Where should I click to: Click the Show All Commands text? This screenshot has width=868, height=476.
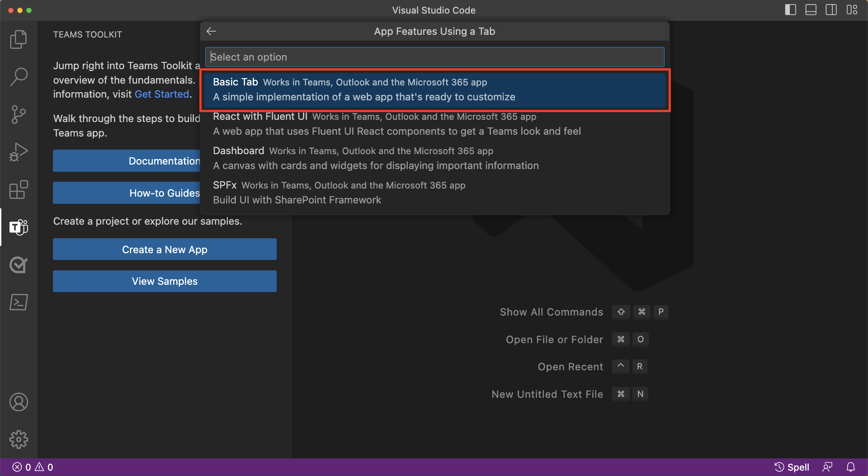pyautogui.click(x=552, y=312)
